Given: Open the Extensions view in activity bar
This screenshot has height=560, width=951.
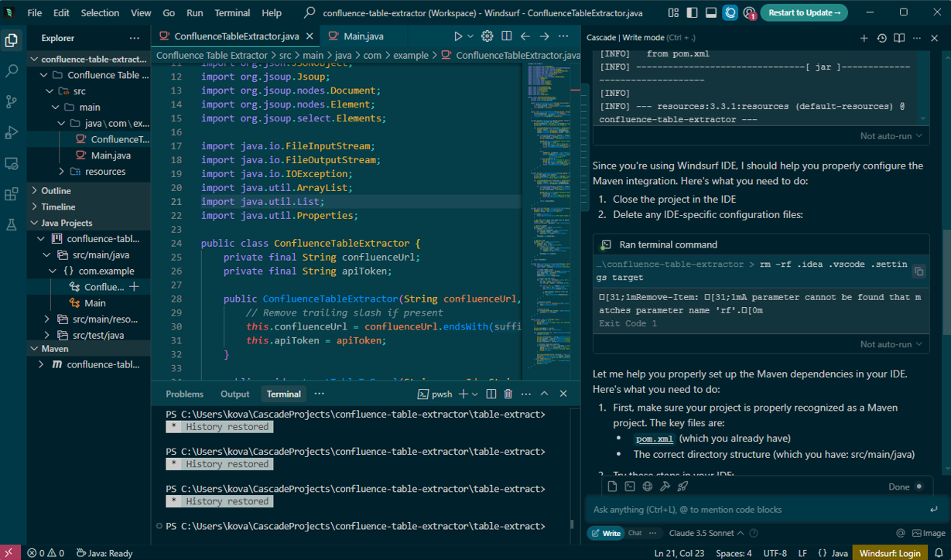Looking at the screenshot, I should 12,194.
